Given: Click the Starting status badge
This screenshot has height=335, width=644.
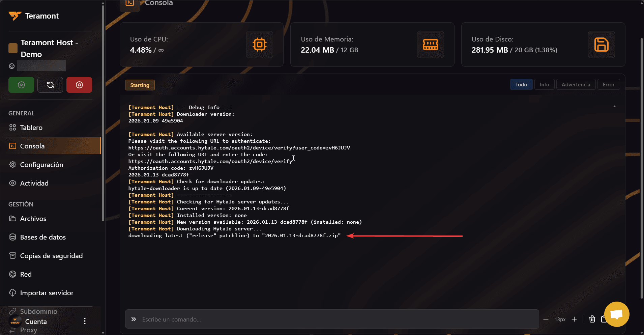Looking at the screenshot, I should pos(140,85).
